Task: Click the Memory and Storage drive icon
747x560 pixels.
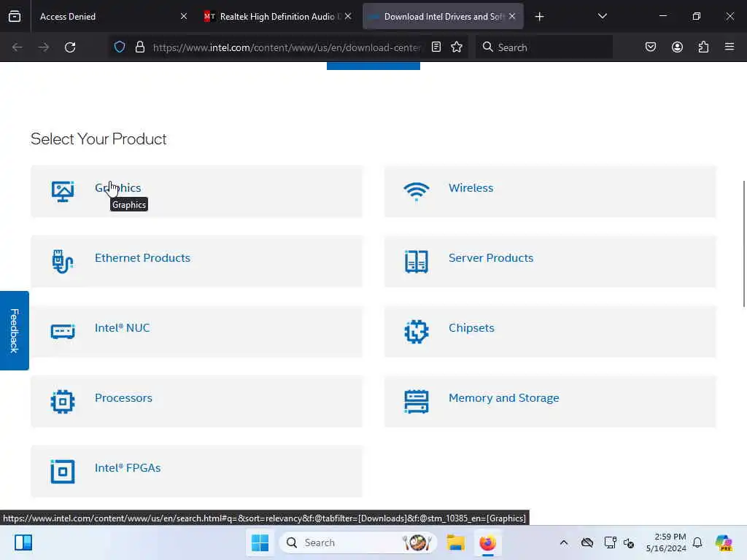Action: point(417,402)
